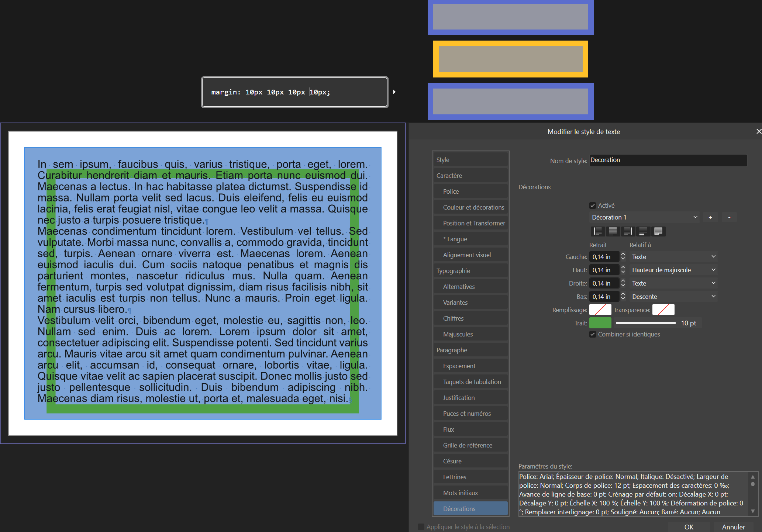Click the play arrow beside the margin code box
Screen dimensions: 762x532
394,92
